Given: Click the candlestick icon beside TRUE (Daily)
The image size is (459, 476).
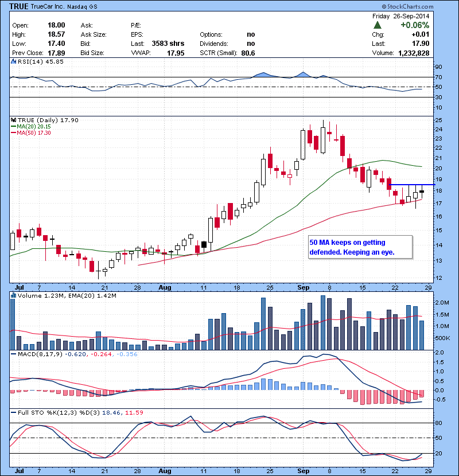Looking at the screenshot, I should [14, 120].
